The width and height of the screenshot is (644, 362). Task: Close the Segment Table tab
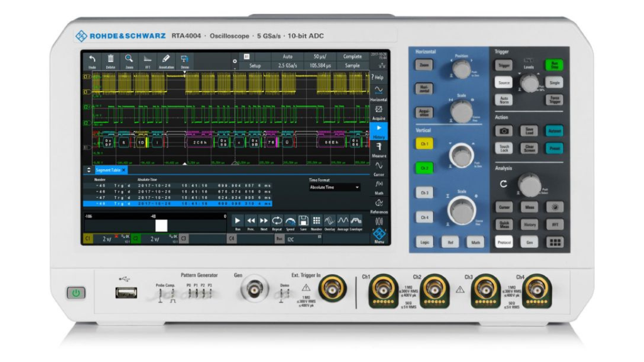coord(124,170)
